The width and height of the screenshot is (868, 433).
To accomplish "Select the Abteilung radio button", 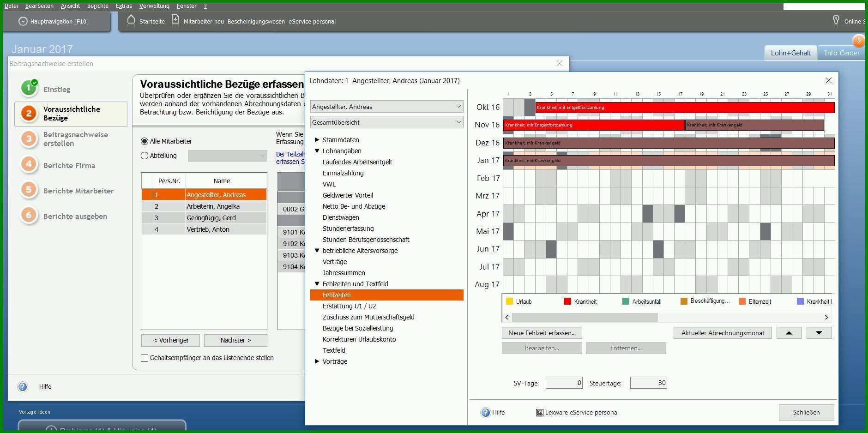I will 145,156.
